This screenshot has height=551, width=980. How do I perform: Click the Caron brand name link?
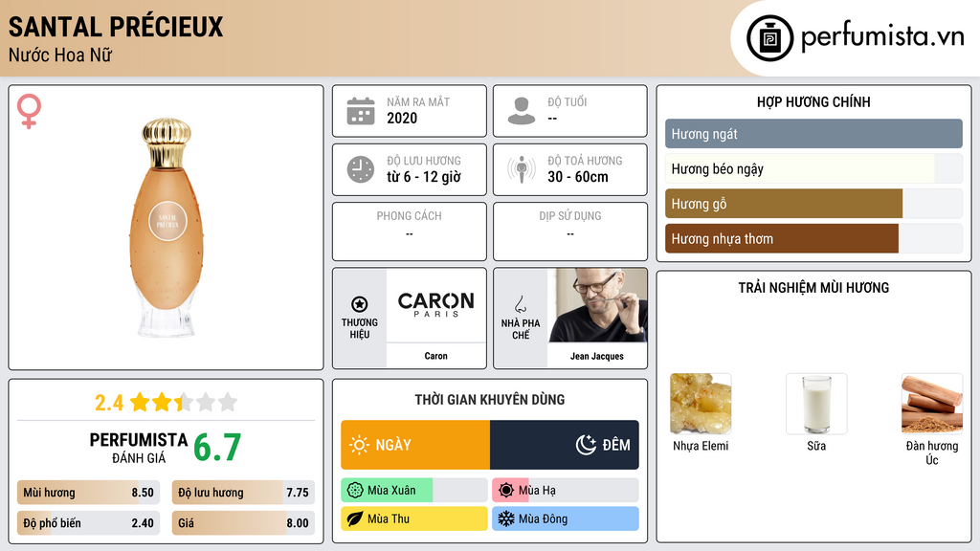[435, 356]
